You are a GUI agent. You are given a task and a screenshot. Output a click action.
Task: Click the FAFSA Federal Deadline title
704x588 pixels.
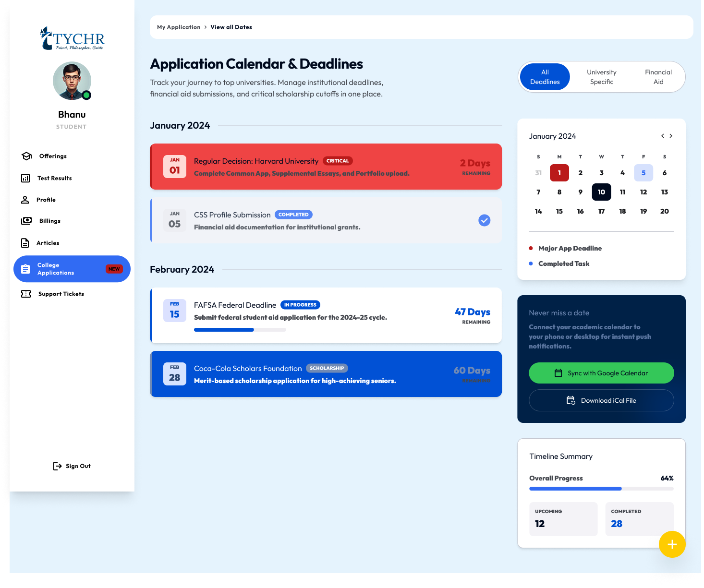235,305
